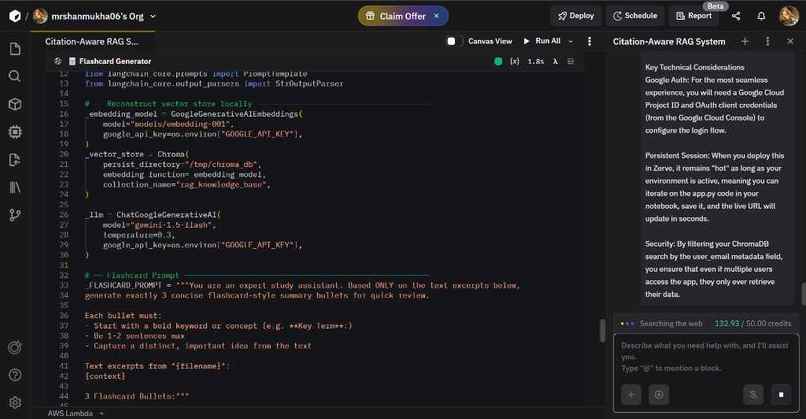The width and height of the screenshot is (806, 419).
Task: Click the Persistent Session paragraph in assistant
Action: pos(715,187)
